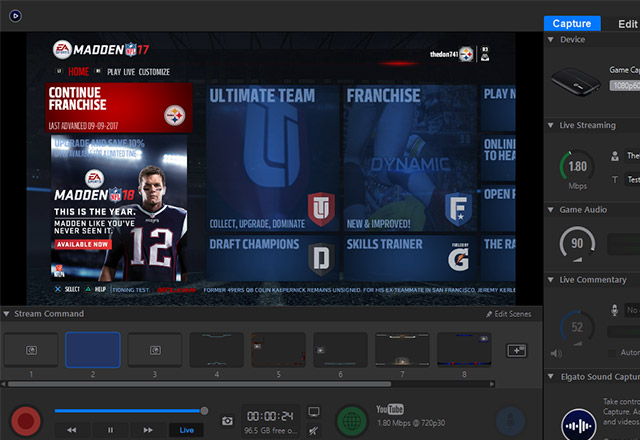This screenshot has width=640, height=440.
Task: Open Elgato Sound Capture waveform icon
Action: pyautogui.click(x=579, y=425)
